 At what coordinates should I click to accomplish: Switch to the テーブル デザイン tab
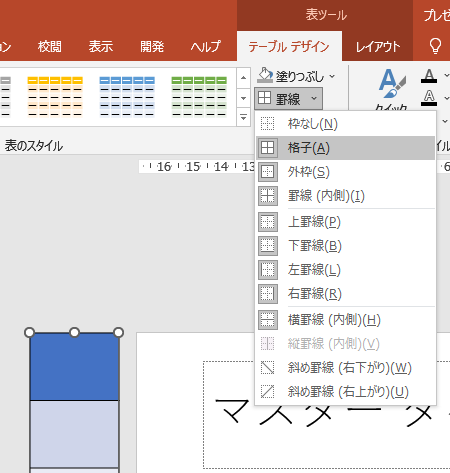point(289,46)
